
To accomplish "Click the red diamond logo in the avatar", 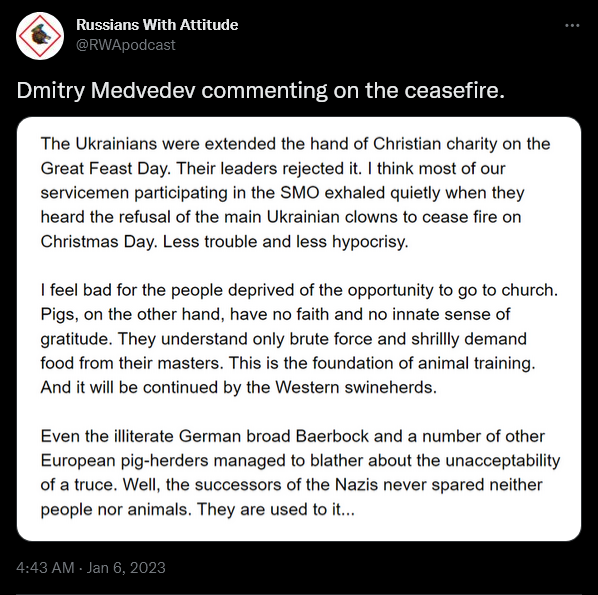I will 40,36.
